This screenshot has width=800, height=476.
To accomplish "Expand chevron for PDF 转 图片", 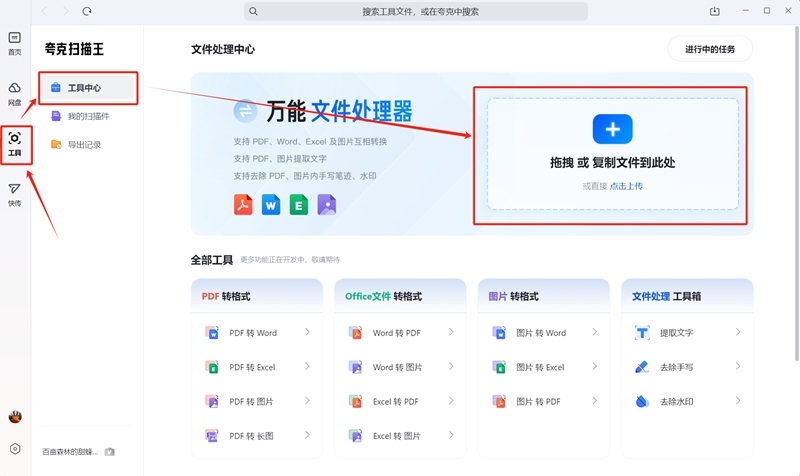I will click(x=307, y=401).
